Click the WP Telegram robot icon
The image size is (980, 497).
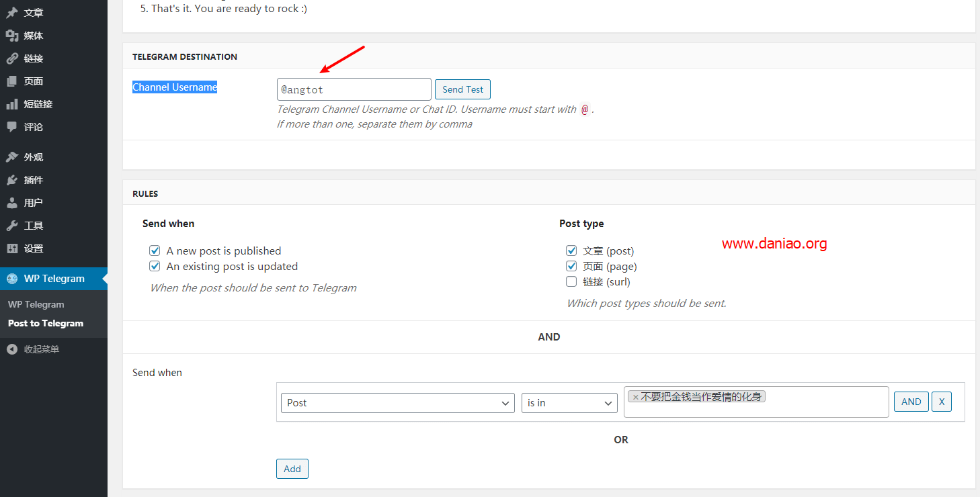click(12, 279)
